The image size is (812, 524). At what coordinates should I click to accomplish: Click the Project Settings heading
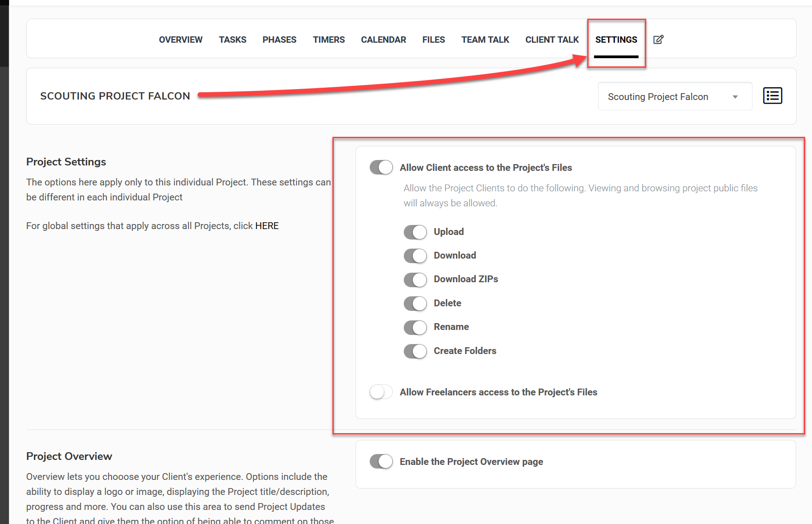point(66,162)
